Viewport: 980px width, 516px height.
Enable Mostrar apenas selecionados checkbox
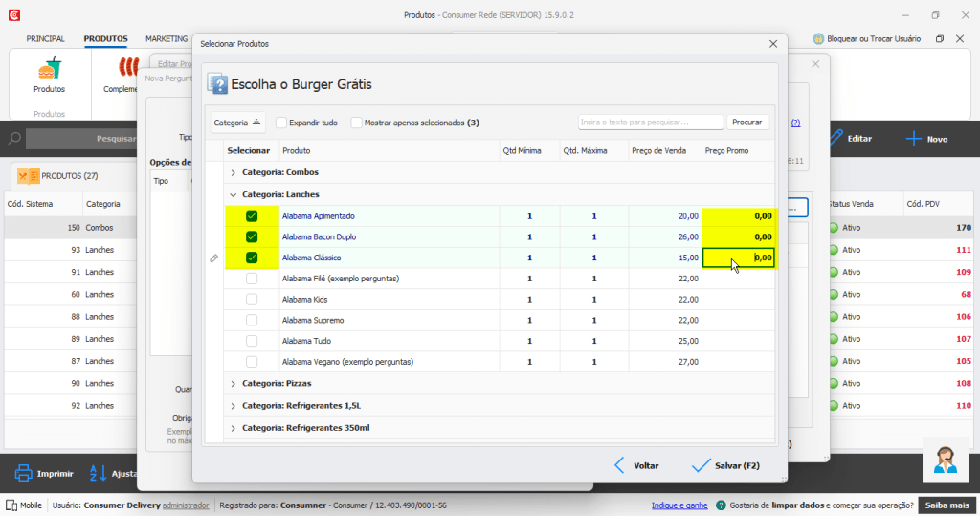(x=356, y=123)
